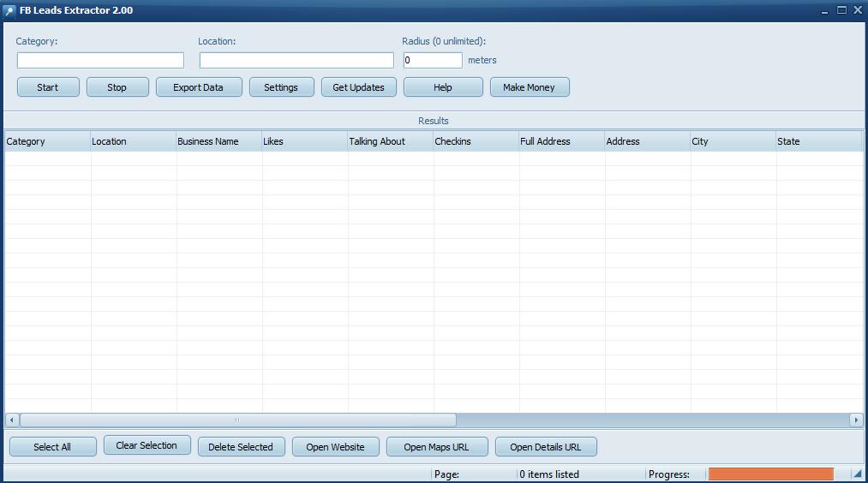Viewport: 868px width, 483px height.
Task: Focus the Category input field
Action: (100, 60)
